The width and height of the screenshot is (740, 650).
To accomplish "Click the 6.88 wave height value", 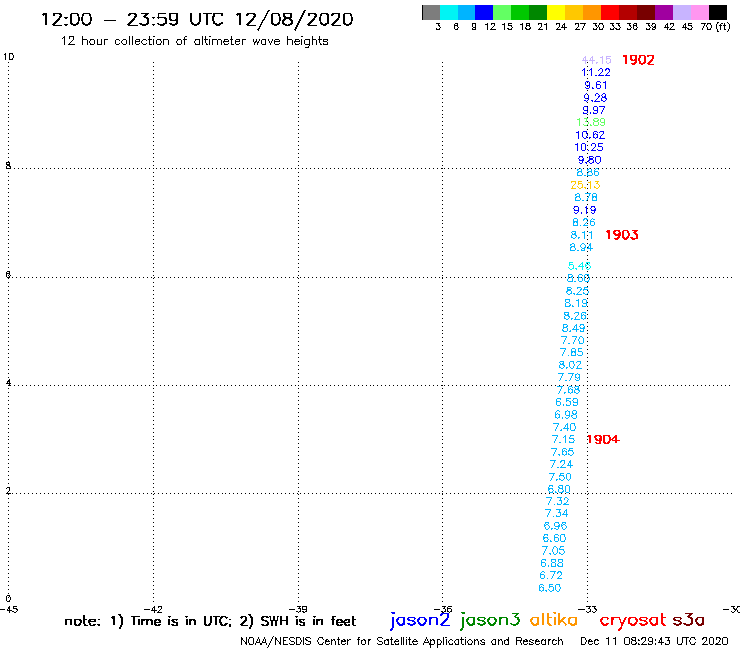I will click(x=552, y=563).
